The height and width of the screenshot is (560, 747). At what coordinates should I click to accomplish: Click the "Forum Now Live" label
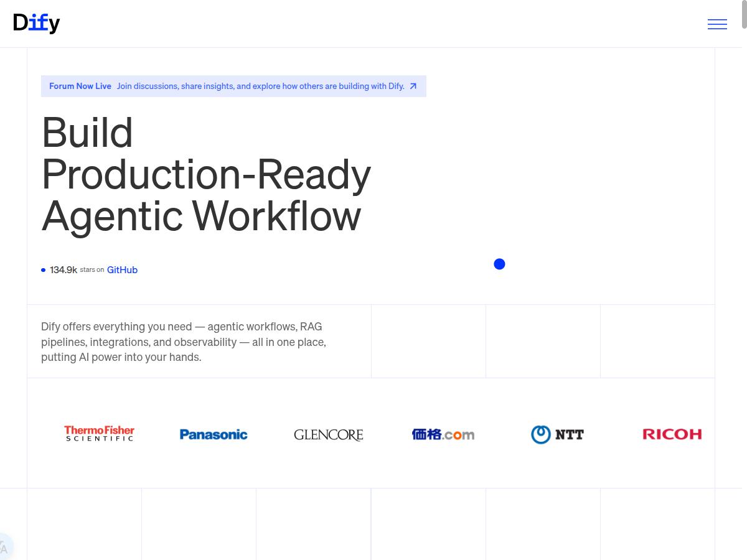pyautogui.click(x=80, y=86)
